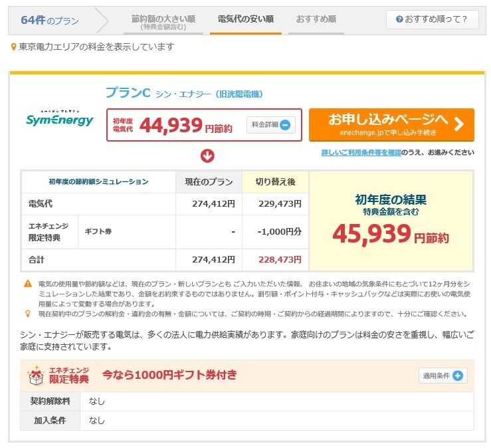Click the 東京電力エリアの料金を表示しています notice
Screen dimensions: 491x448
[x=96, y=47]
